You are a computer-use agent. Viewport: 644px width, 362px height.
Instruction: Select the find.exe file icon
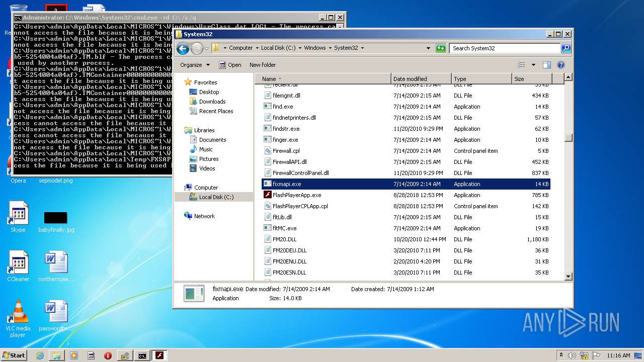point(268,107)
